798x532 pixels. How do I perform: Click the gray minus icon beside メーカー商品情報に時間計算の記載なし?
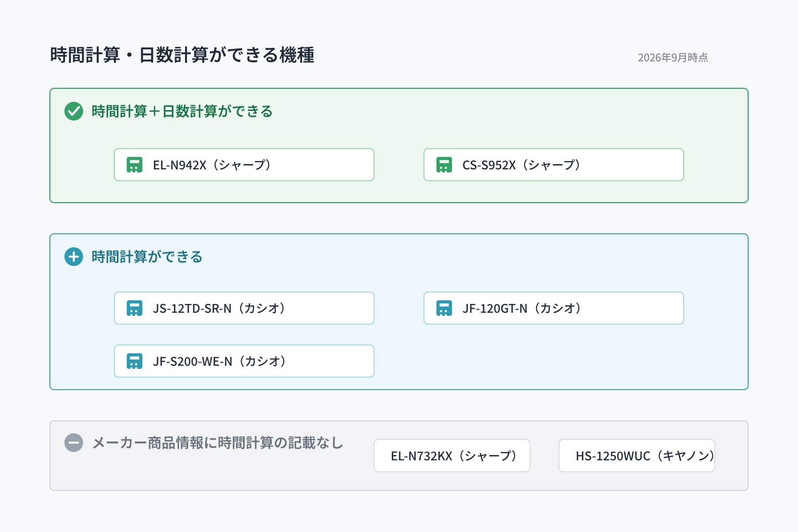click(x=74, y=443)
